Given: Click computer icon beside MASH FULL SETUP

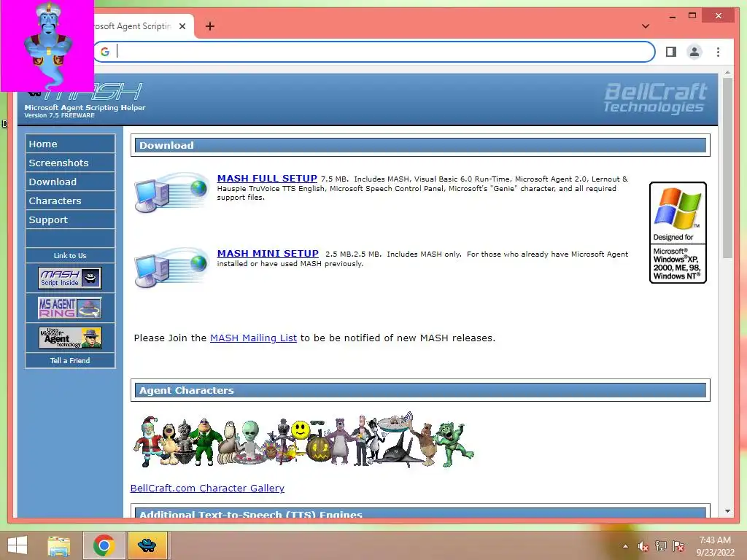Looking at the screenshot, I should (x=171, y=192).
